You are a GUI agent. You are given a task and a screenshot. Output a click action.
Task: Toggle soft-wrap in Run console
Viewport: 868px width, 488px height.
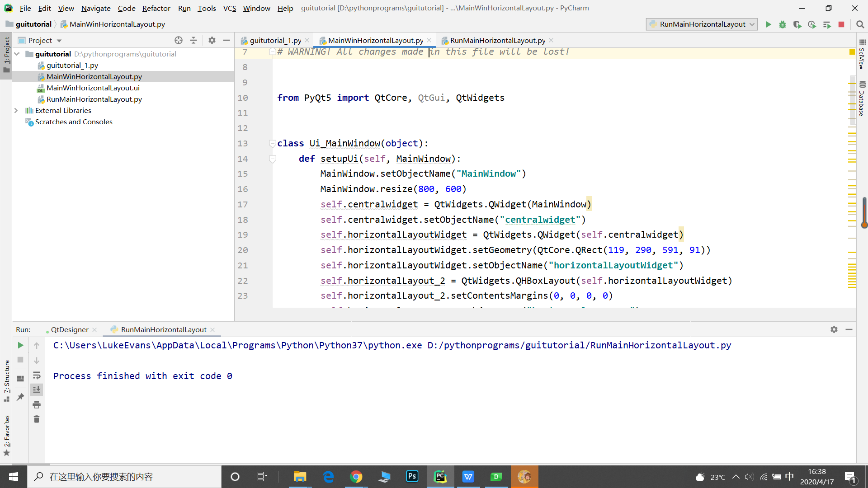[37, 375]
